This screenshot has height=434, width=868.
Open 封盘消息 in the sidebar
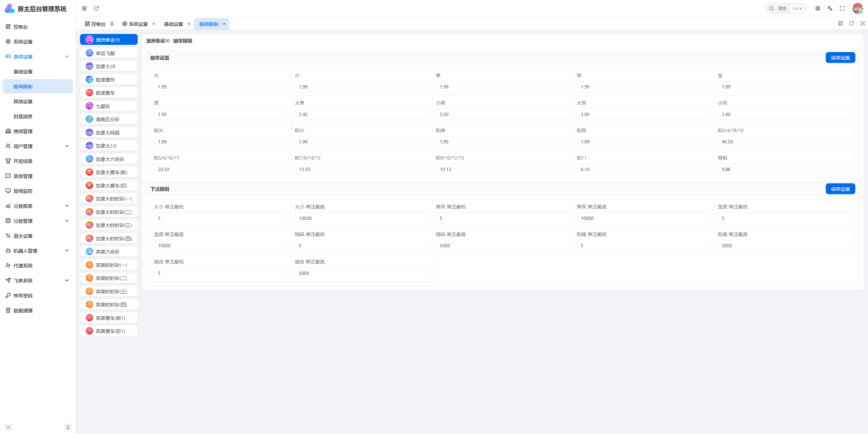point(38,116)
